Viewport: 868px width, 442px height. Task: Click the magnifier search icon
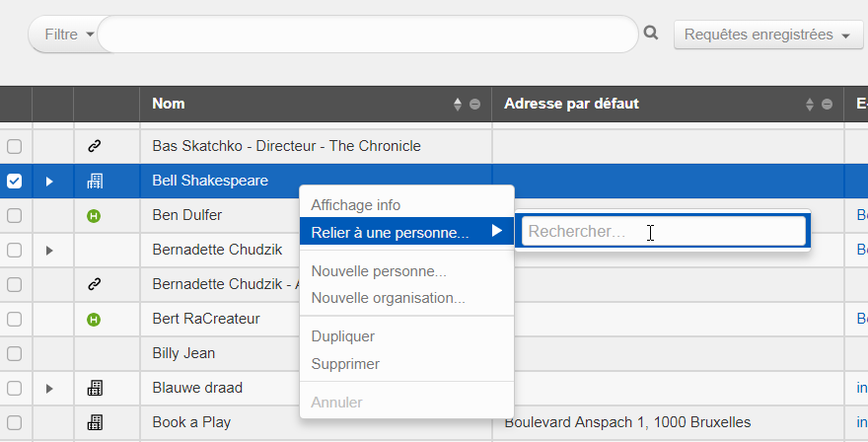651,34
